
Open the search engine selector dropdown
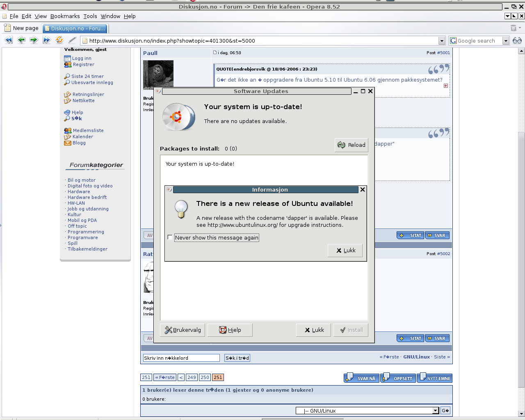coord(506,41)
